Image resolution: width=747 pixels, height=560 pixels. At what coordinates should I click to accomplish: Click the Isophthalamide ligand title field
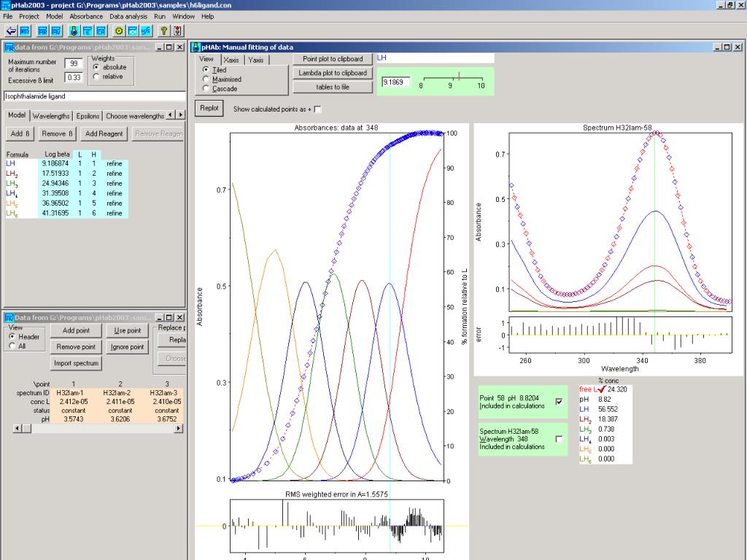click(95, 96)
